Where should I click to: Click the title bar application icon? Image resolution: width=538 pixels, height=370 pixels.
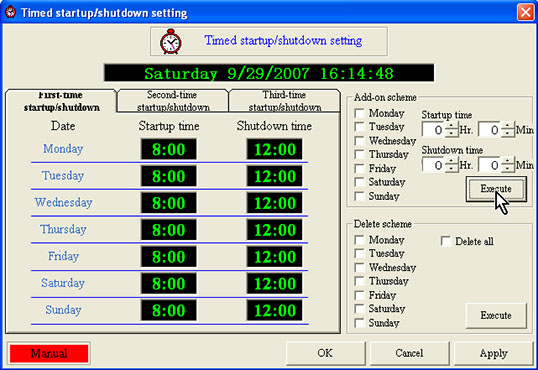tap(11, 12)
